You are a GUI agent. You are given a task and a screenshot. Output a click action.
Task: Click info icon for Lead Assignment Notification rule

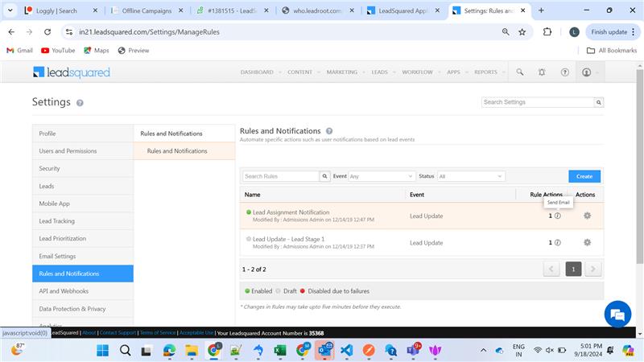coord(557,216)
